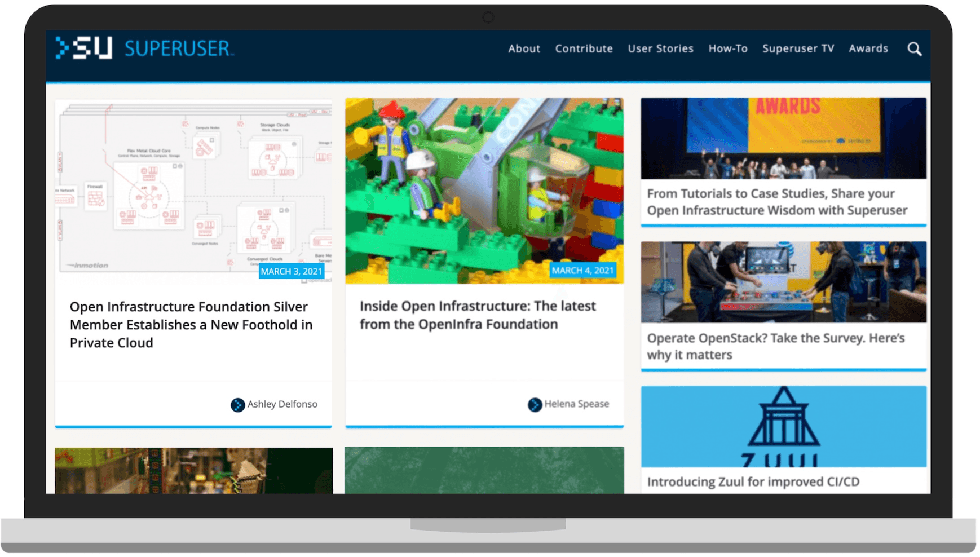The width and height of the screenshot is (980, 557).
Task: Open Operate OpenStack survey article title
Action: point(775,346)
